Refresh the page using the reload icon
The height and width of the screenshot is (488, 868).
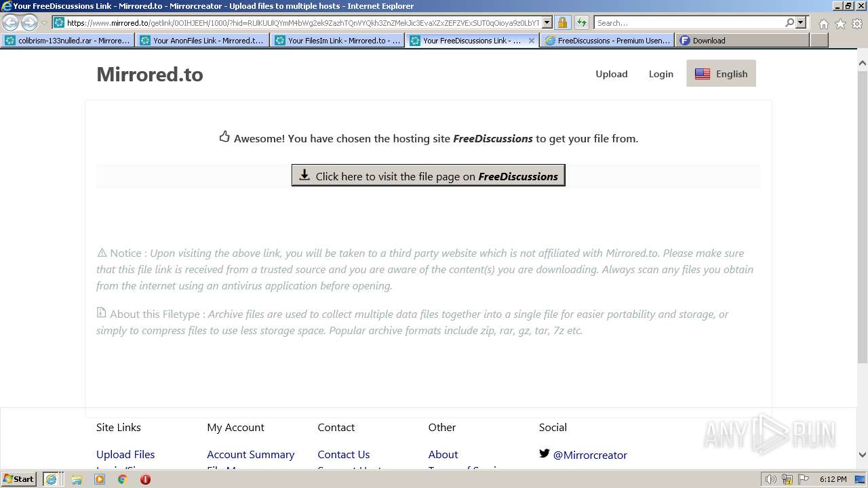[581, 22]
